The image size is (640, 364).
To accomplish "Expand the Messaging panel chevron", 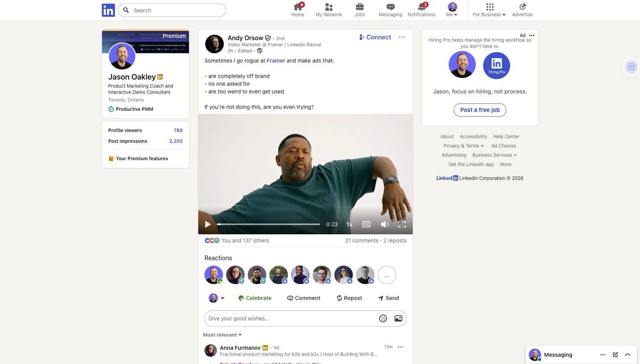I will tap(628, 355).
